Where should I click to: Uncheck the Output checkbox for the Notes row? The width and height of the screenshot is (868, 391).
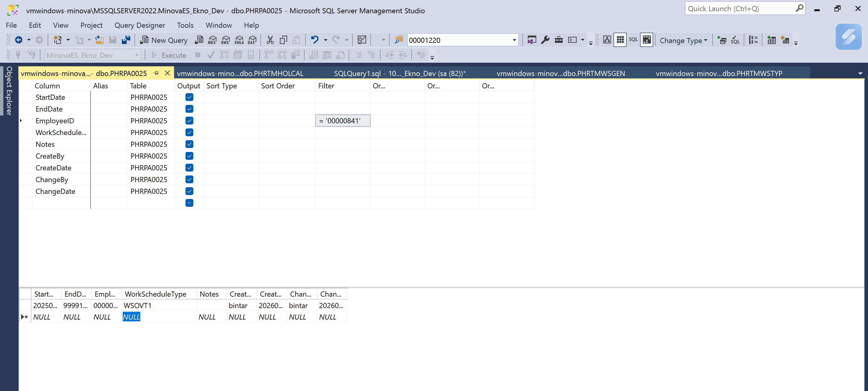coord(189,144)
